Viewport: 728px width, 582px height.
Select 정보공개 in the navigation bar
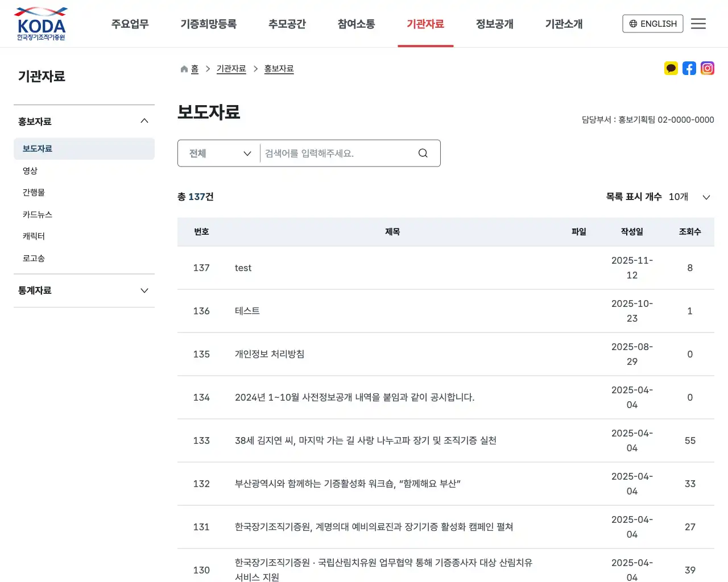(x=494, y=24)
